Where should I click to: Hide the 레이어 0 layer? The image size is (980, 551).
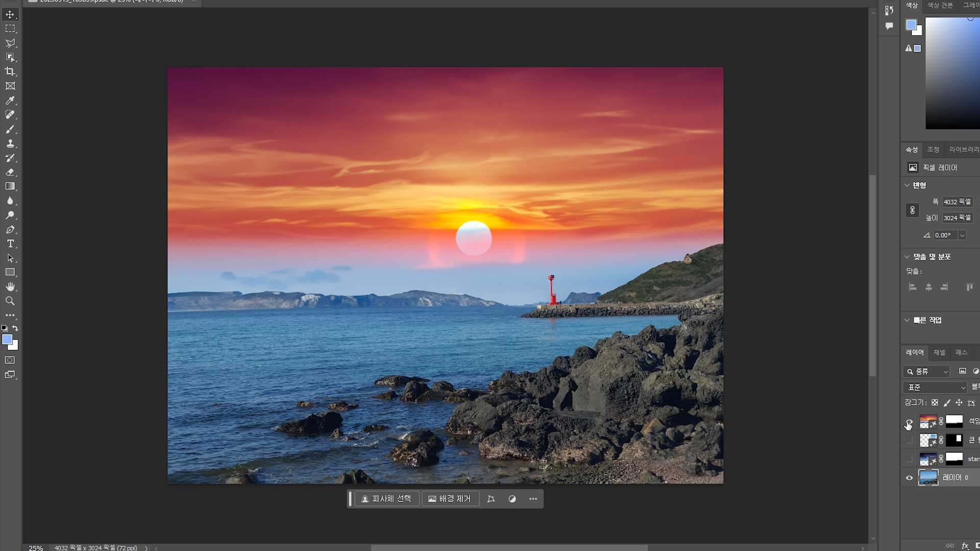[x=909, y=478]
